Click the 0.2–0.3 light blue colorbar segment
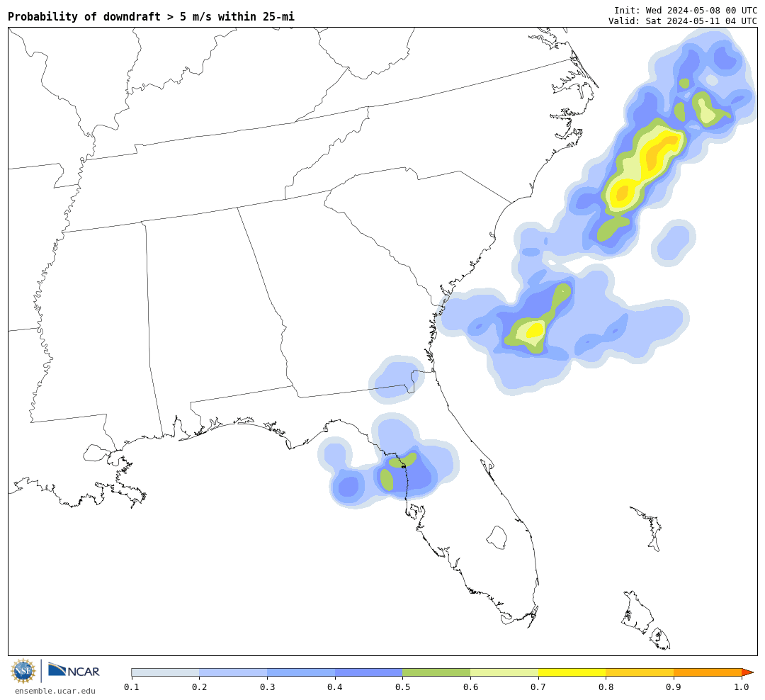Image resolution: width=765 pixels, height=700 pixels. tap(233, 672)
